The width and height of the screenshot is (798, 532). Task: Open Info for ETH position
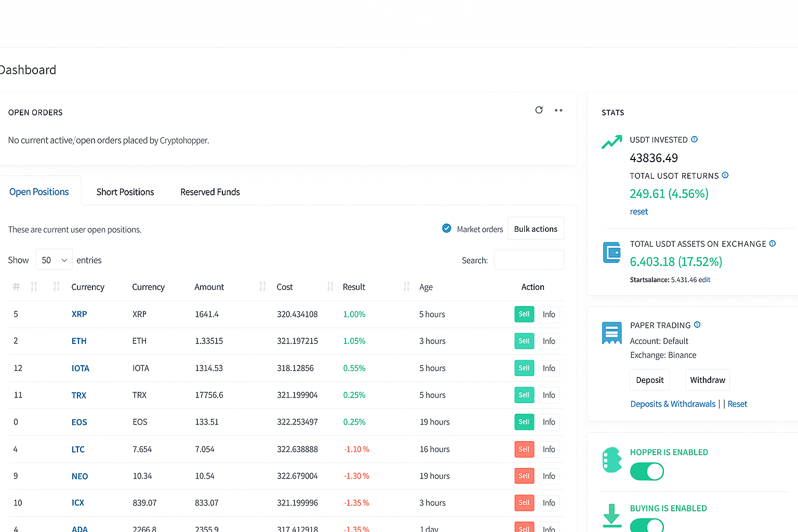tap(549, 341)
